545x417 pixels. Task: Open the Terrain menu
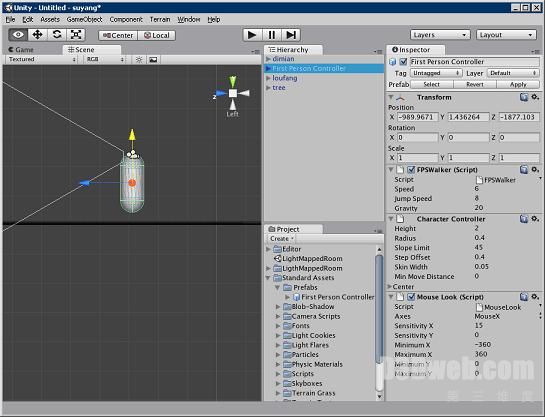coord(160,19)
